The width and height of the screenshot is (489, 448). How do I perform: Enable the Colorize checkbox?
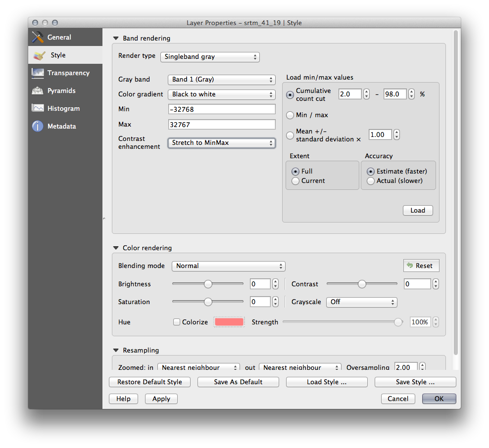click(177, 322)
